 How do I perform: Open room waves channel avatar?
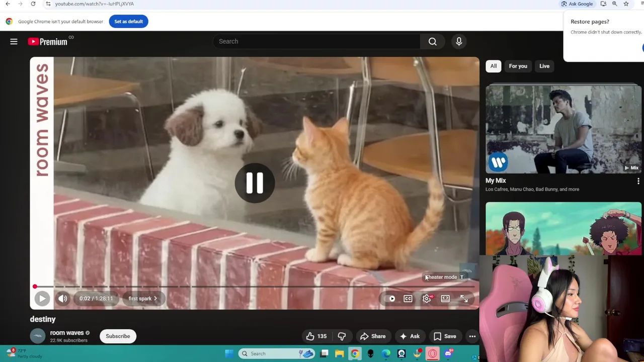(x=38, y=336)
